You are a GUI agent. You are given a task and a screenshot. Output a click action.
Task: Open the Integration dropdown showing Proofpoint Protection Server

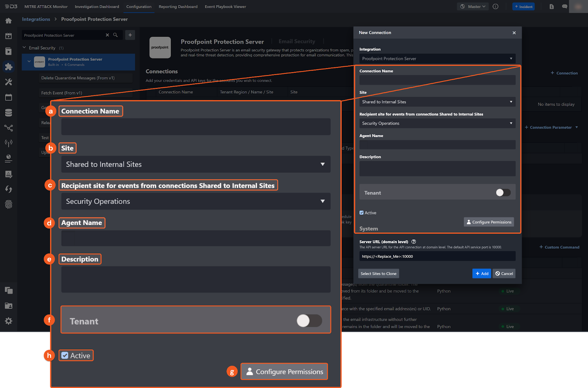pyautogui.click(x=437, y=58)
